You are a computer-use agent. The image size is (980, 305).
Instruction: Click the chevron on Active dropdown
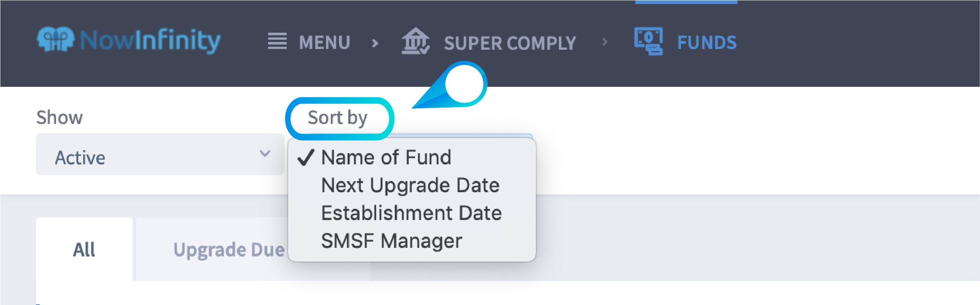coord(265,154)
